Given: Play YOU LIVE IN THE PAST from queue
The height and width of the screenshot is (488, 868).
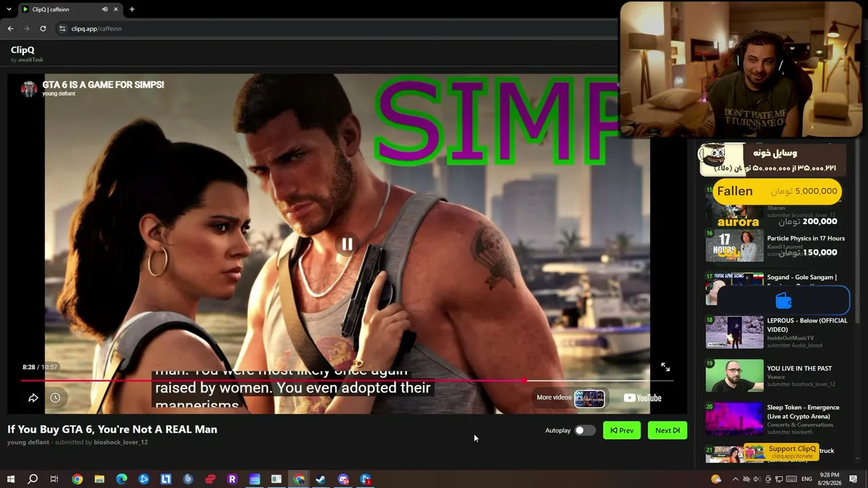Looking at the screenshot, I should pos(775,375).
